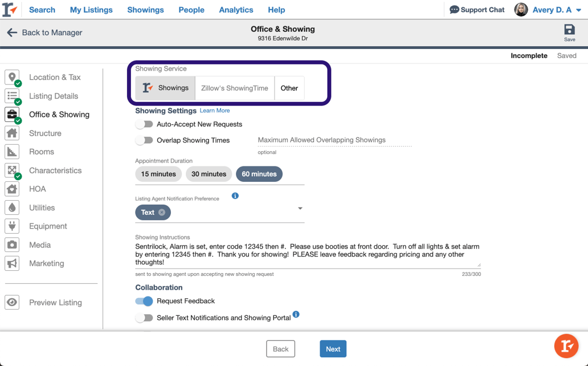Select the 30 minutes appointment duration
Image resolution: width=588 pixels, height=366 pixels.
pos(209,174)
